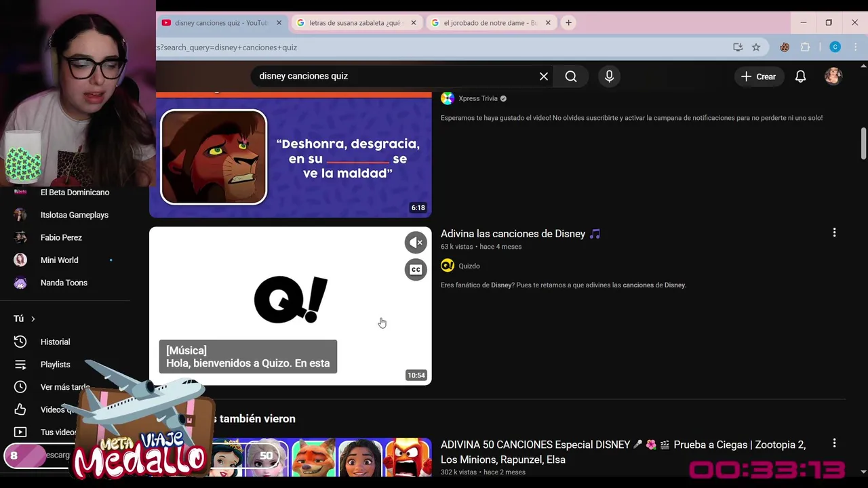Close the letras de susana zabaleta tab

pyautogui.click(x=413, y=23)
